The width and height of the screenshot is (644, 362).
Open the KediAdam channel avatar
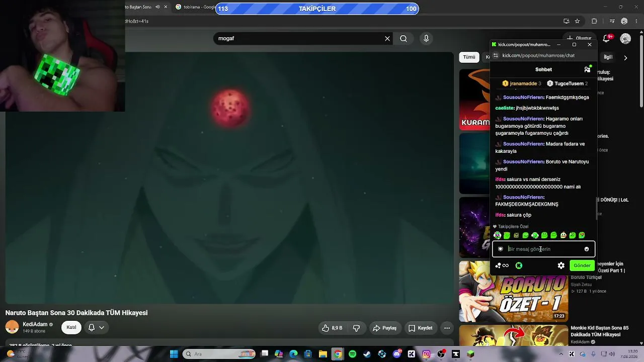click(12, 327)
